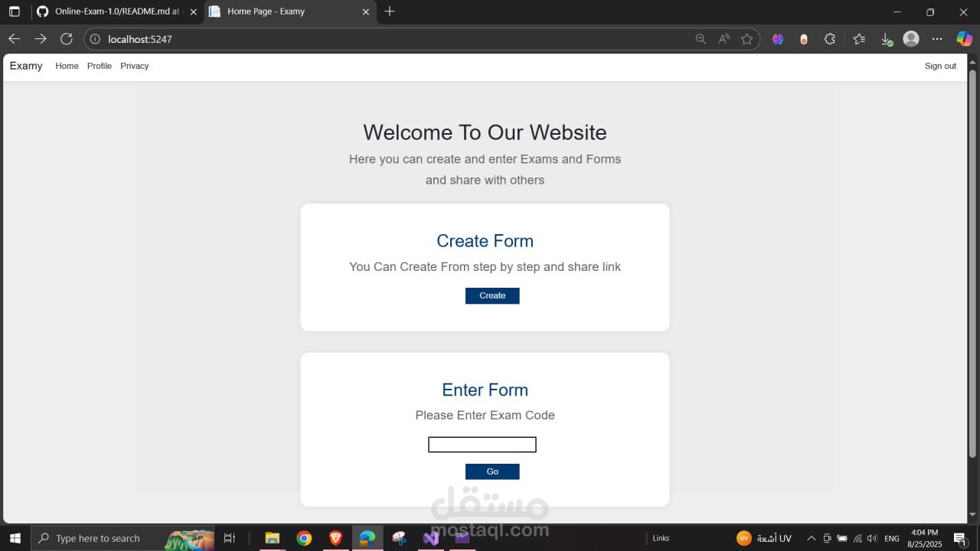Open Visual Studio from the taskbar
Screen dimensions: 980x551
[431, 538]
